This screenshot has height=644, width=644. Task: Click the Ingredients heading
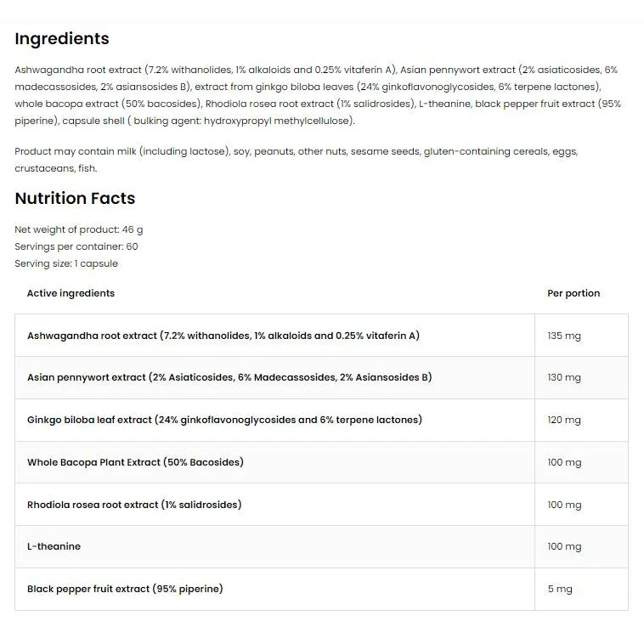62,38
